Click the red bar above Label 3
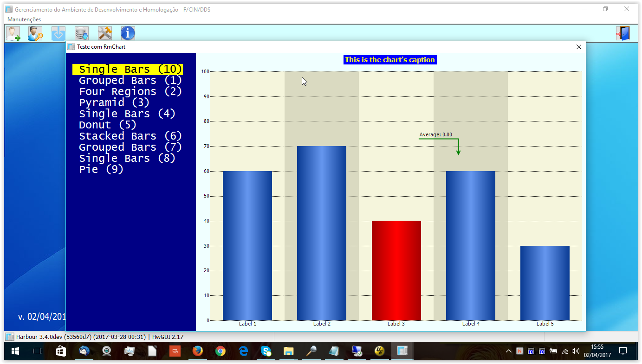This screenshot has width=642, height=364. tap(396, 270)
